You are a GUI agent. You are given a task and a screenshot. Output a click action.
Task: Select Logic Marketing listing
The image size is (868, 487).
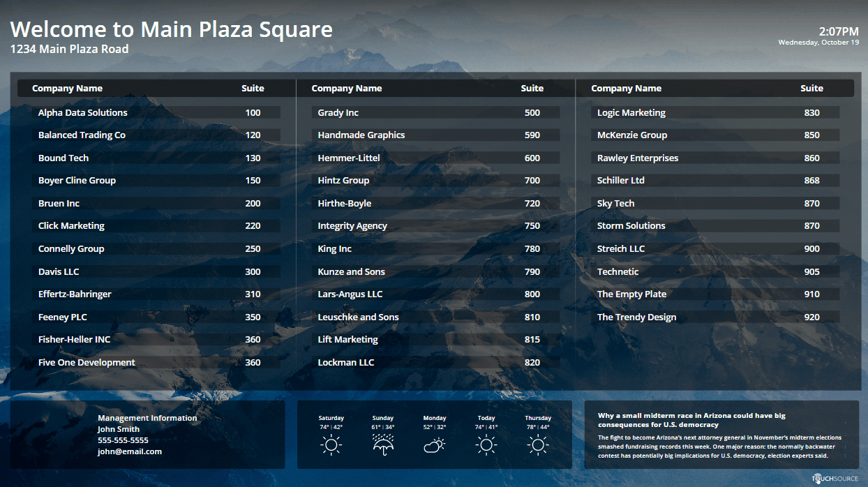[714, 112]
